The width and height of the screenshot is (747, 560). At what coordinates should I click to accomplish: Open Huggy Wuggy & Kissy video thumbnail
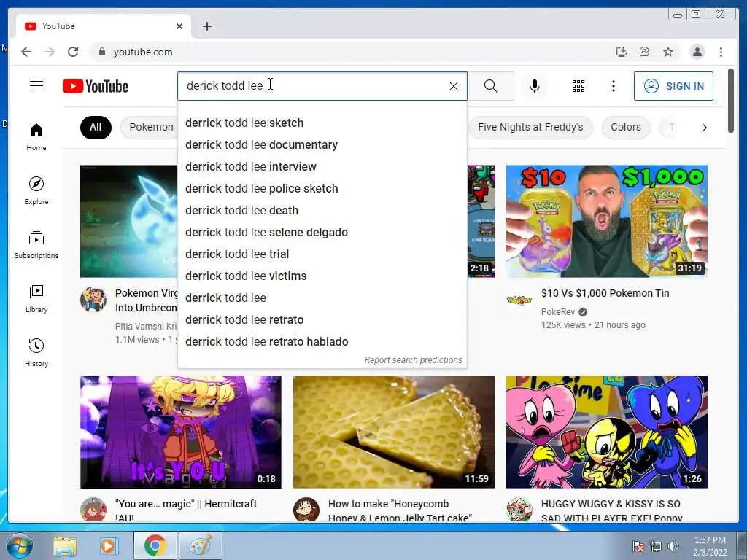tap(606, 432)
